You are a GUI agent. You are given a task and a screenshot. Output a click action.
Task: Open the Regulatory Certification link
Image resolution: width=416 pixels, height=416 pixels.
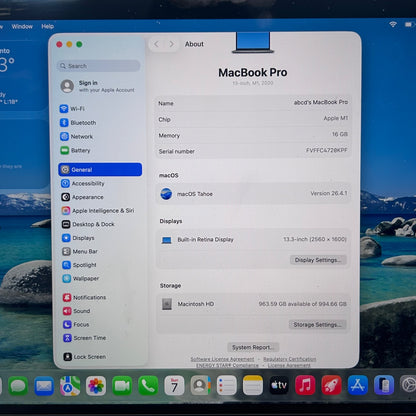pyautogui.click(x=290, y=359)
